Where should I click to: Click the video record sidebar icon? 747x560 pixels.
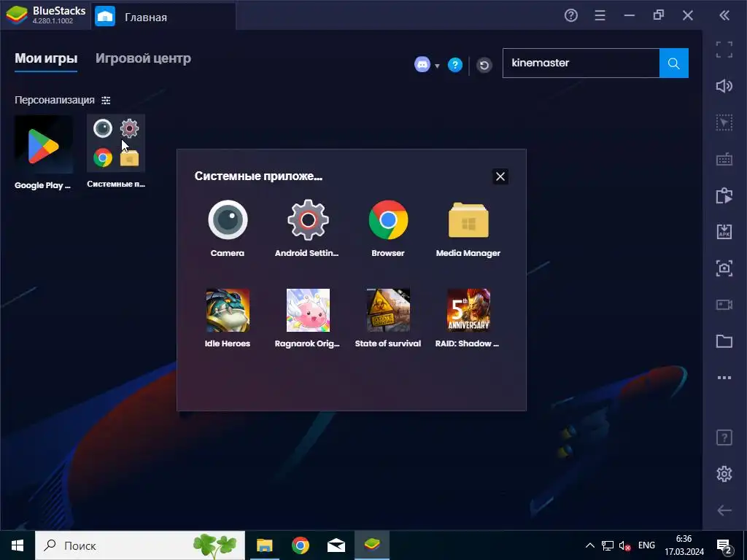pos(724,305)
